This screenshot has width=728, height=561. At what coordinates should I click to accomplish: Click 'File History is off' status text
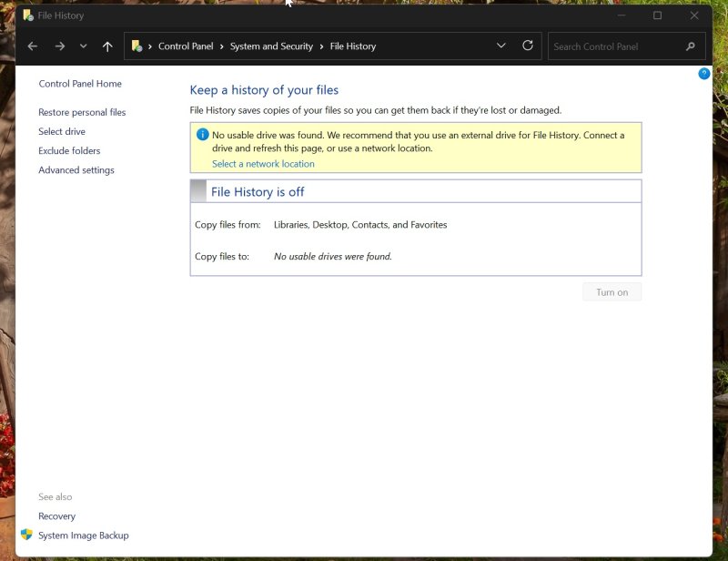(x=258, y=192)
